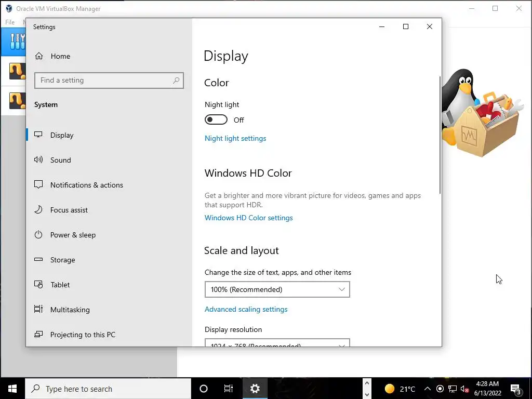Screen dimensions: 532x399
Task: Open the Power & sleep icon
Action: [x=38, y=234]
